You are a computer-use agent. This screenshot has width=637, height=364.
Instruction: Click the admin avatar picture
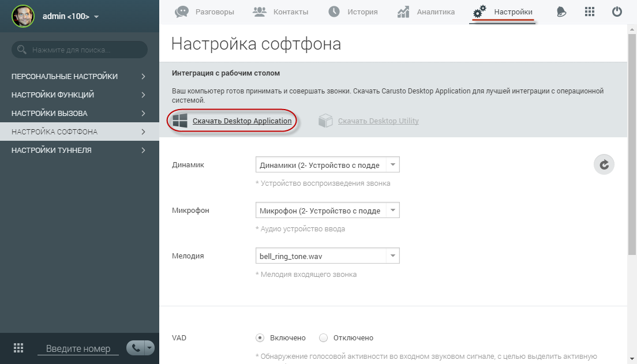point(23,16)
